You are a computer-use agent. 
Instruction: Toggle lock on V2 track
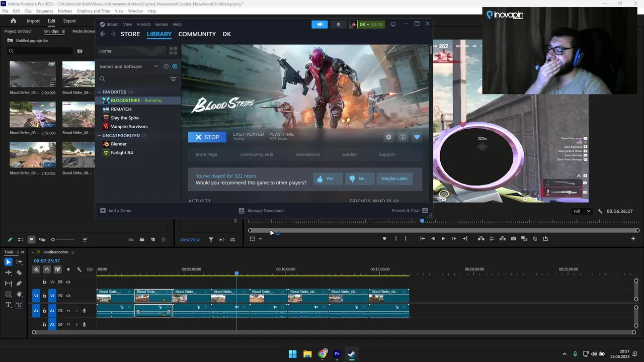point(44,282)
